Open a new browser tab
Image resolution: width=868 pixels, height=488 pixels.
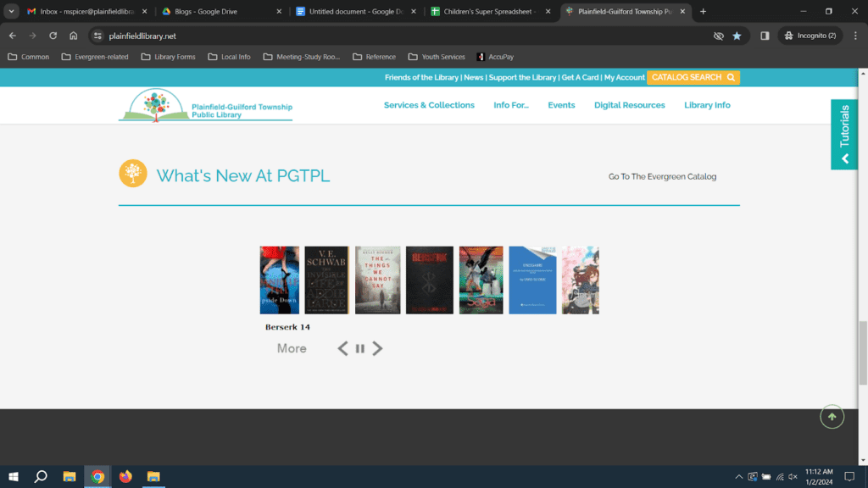(703, 11)
